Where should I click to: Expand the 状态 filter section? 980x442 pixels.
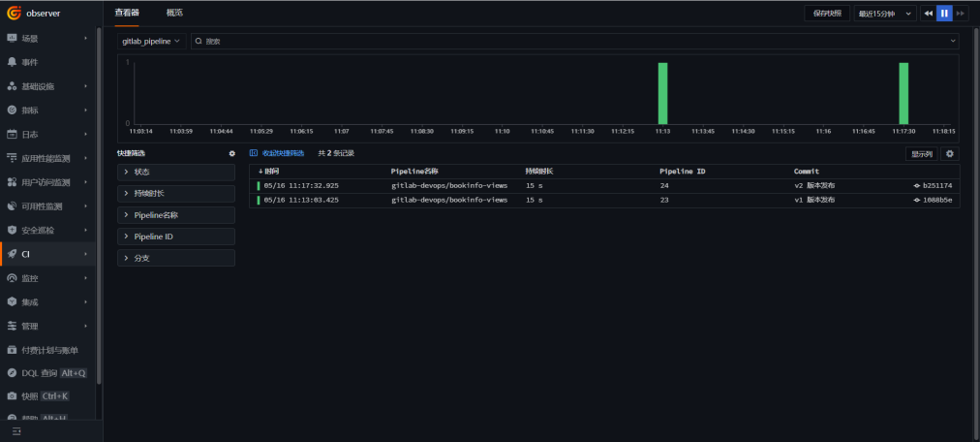tap(176, 172)
